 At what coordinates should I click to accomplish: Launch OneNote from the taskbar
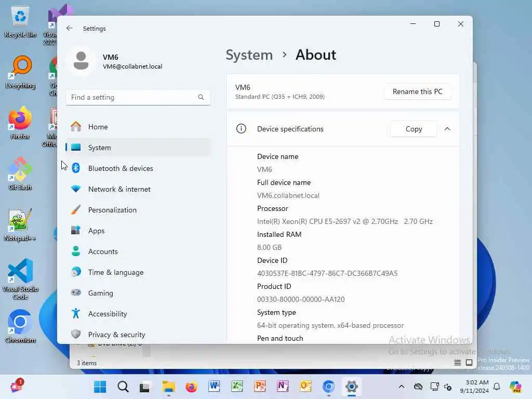tap(283, 387)
